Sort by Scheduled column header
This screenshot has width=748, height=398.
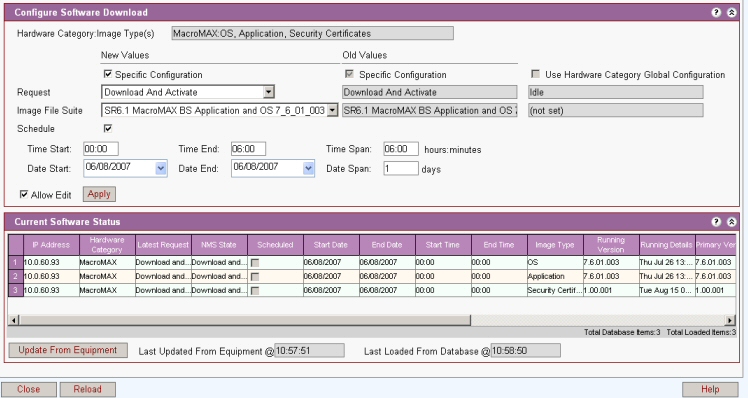(x=275, y=245)
